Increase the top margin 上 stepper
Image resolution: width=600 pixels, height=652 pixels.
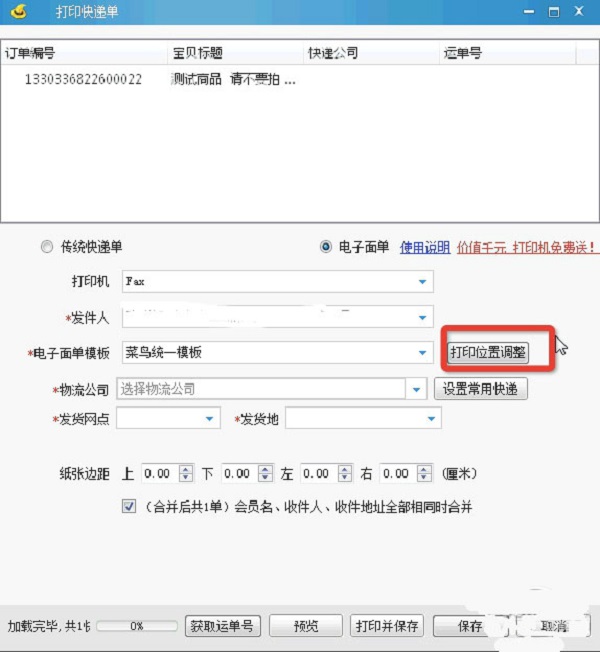coord(186,469)
